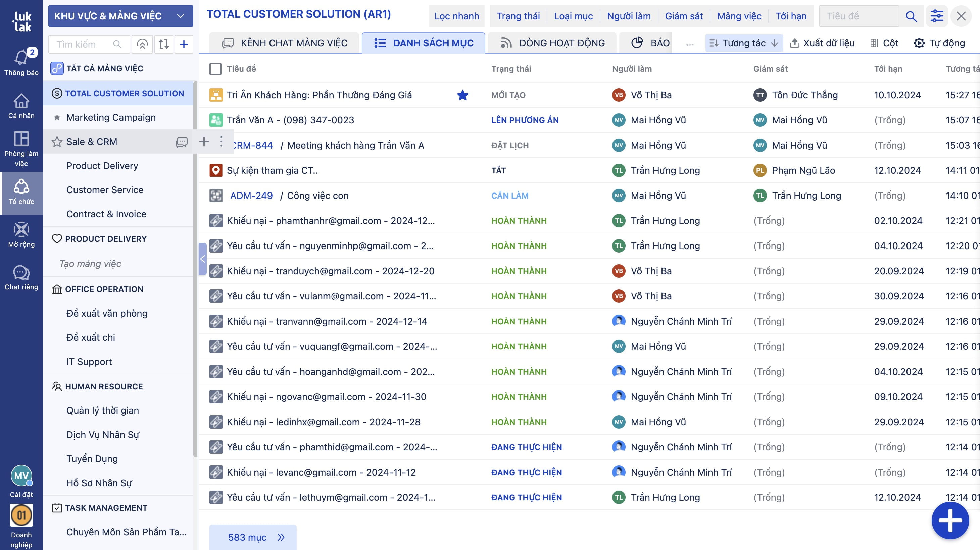
Task: Open the ADM-249 item link
Action: [x=251, y=196]
